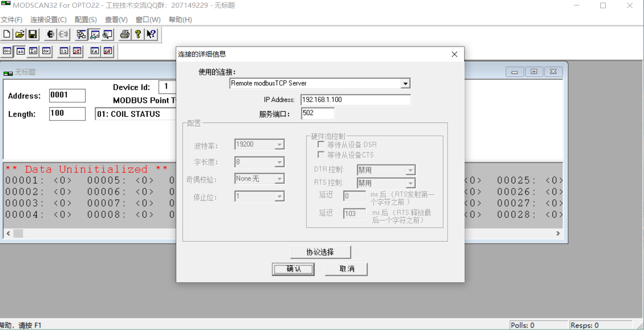The width and height of the screenshot is (644, 331).
Task: Set format to Swapped Float (red 3.2 icon)
Action: [77, 51]
